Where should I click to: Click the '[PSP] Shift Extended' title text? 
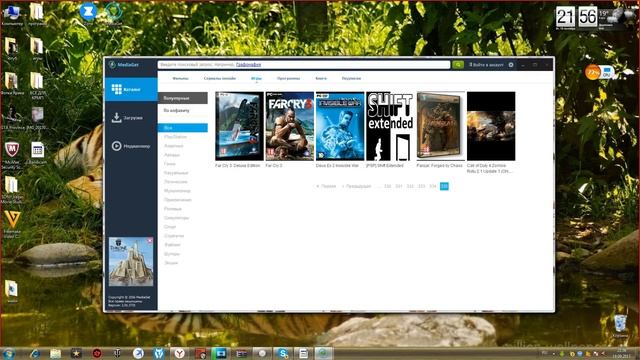pos(384,166)
